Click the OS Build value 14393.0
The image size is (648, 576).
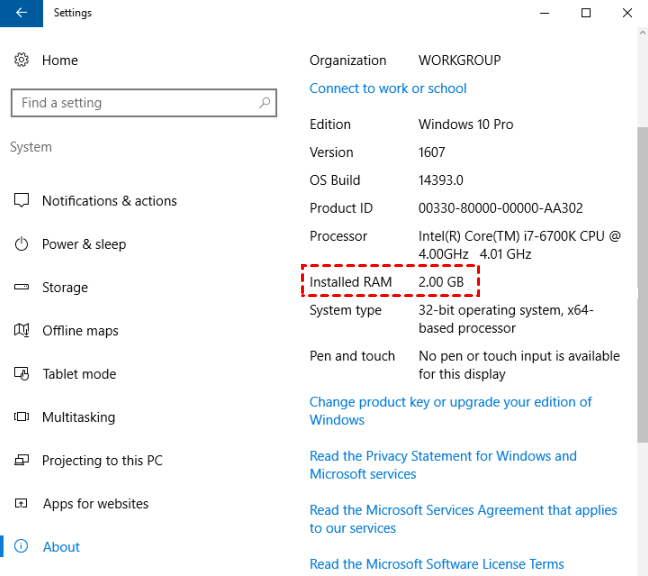coord(441,180)
